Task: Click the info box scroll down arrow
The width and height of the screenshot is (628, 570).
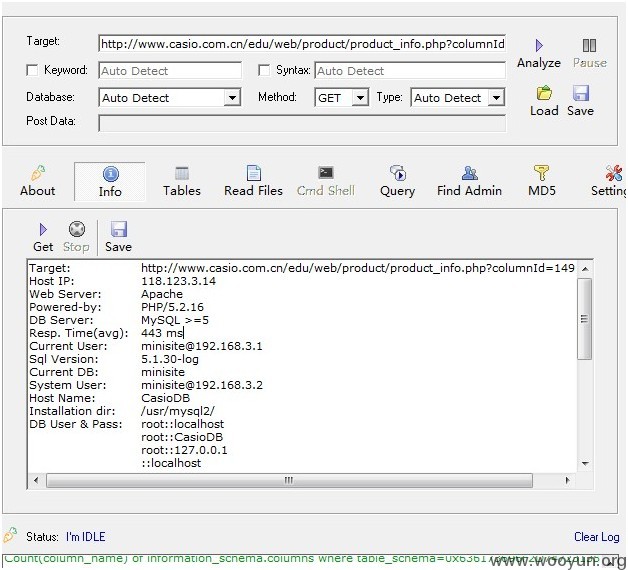Action: tap(585, 463)
